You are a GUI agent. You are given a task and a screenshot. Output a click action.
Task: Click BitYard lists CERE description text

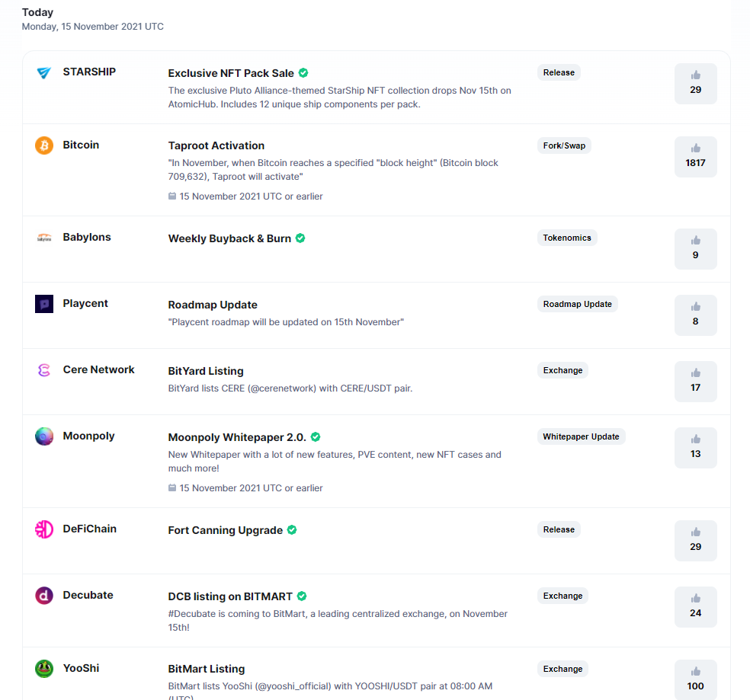tap(290, 388)
